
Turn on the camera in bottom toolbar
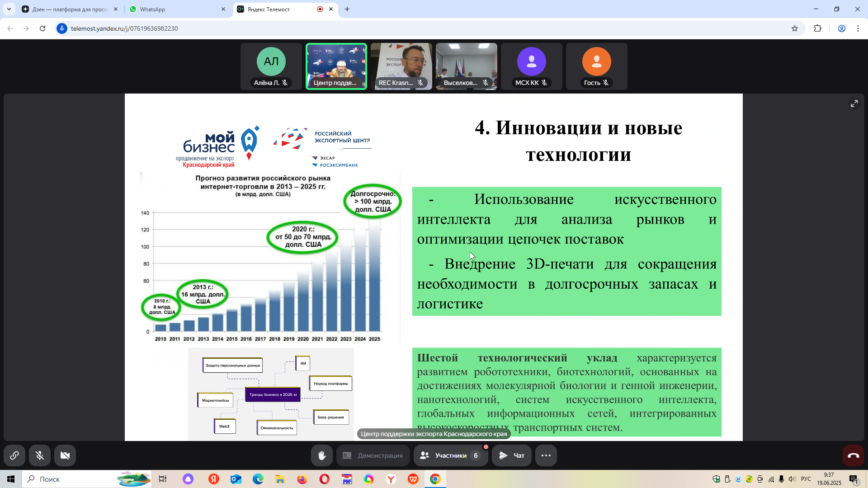click(x=65, y=455)
